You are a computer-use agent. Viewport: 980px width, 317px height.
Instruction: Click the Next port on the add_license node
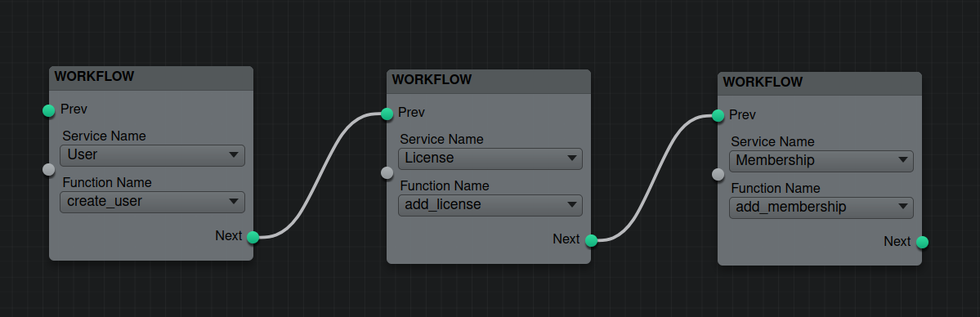point(591,240)
